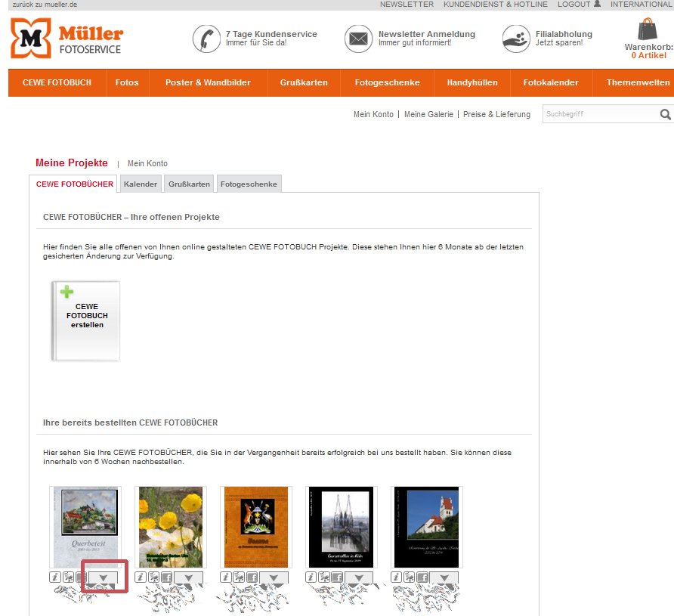Open the Fotos menu
The height and width of the screenshot is (616, 674).
coord(127,82)
